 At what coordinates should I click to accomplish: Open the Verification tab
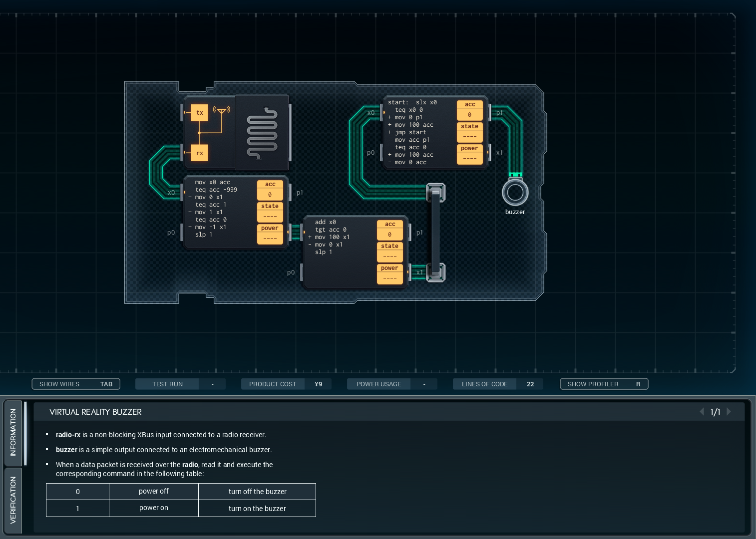click(13, 500)
